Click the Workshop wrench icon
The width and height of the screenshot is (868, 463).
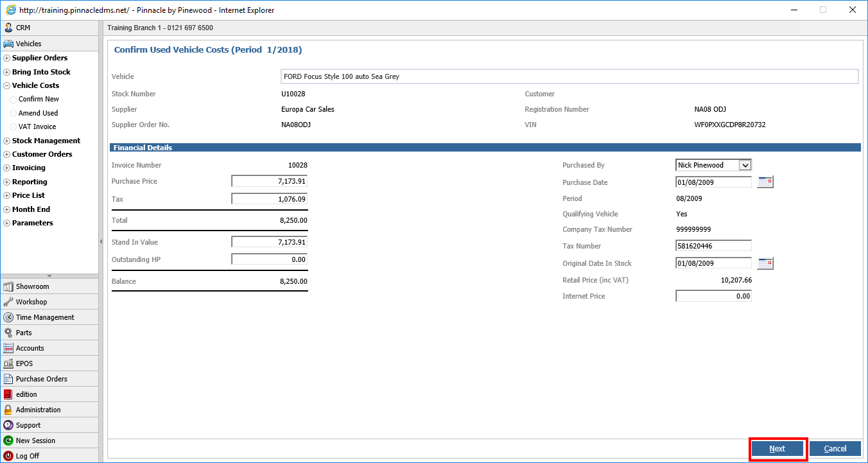(x=8, y=302)
